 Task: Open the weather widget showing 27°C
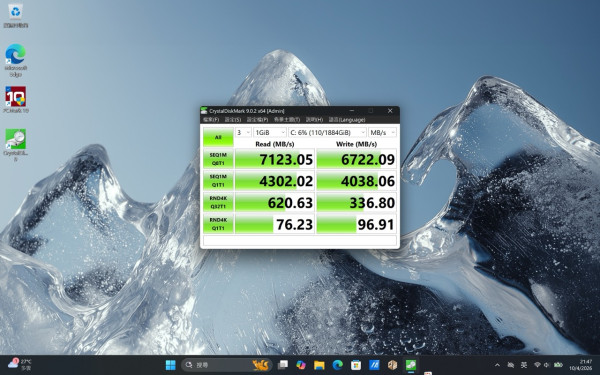20,365
